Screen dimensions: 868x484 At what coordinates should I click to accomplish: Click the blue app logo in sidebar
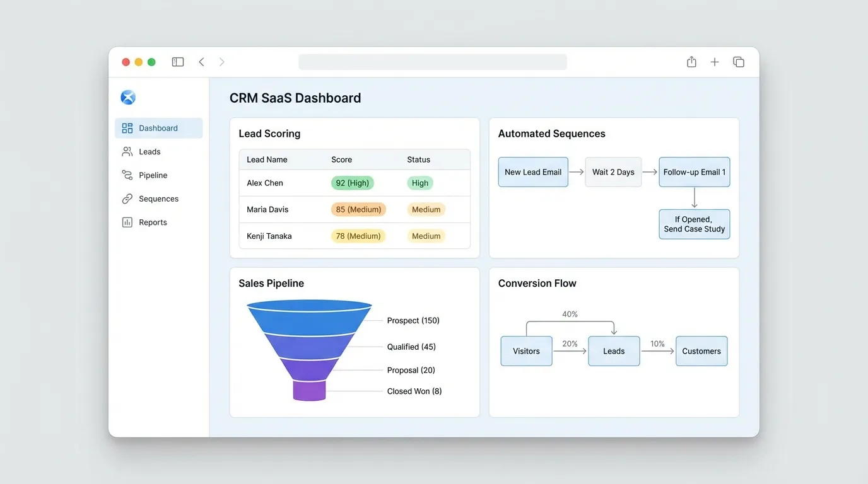pos(128,97)
